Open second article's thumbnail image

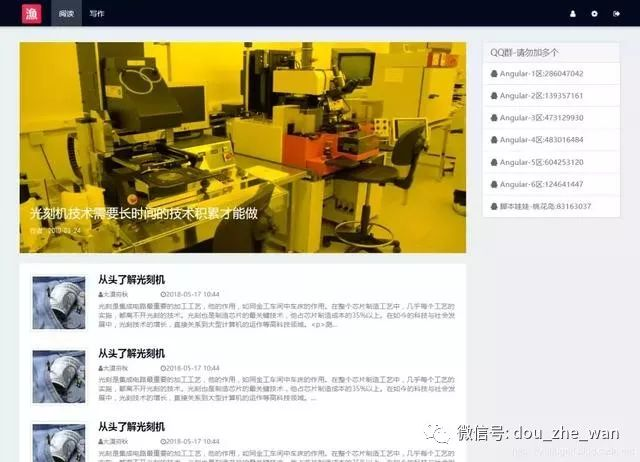(59, 376)
